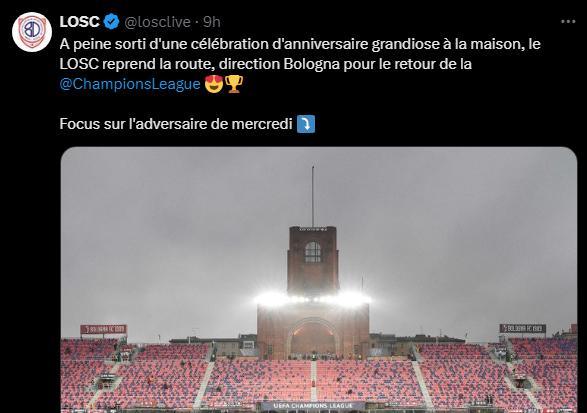Click the blue verified badge next to LOSC
Screen dimensions: 587x413
(x=111, y=21)
